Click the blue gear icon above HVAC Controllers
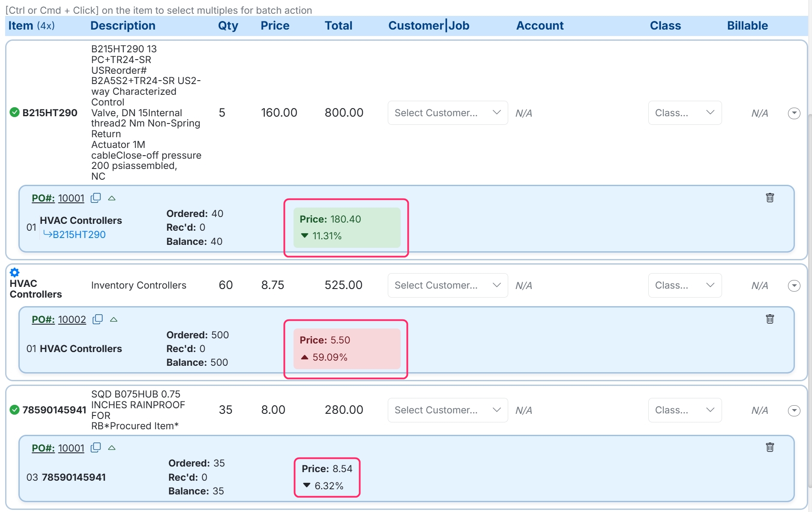This screenshot has width=812, height=512. coord(15,272)
